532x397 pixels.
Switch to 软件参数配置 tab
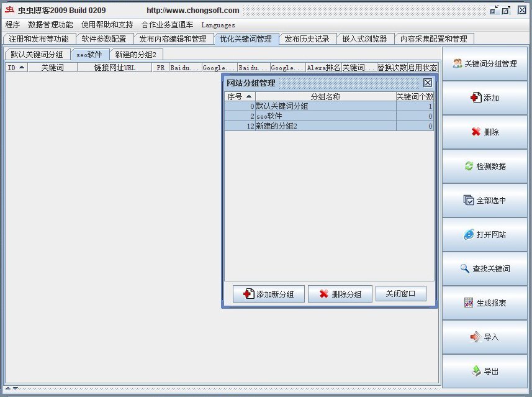104,39
